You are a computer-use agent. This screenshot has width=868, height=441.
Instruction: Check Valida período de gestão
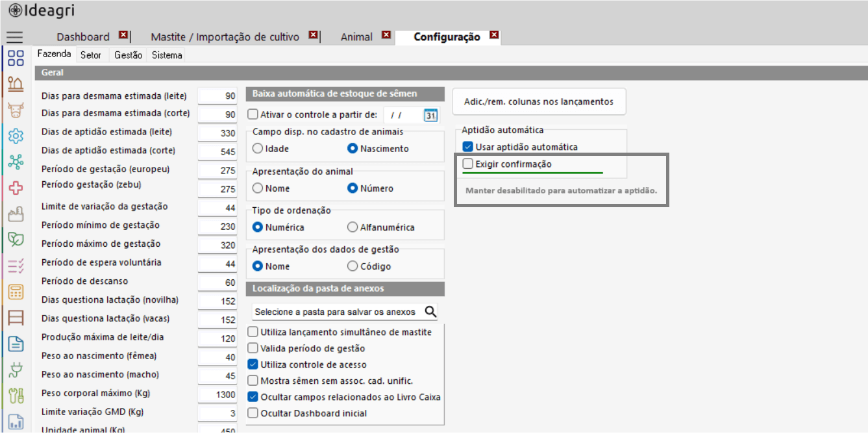click(x=253, y=348)
